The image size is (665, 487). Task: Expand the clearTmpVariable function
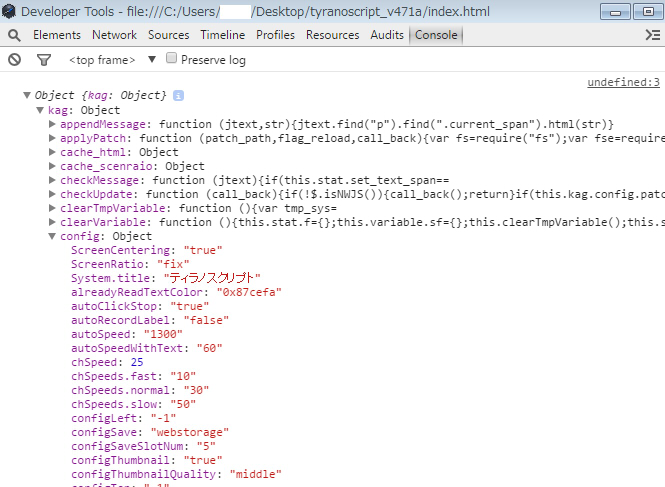click(x=52, y=208)
